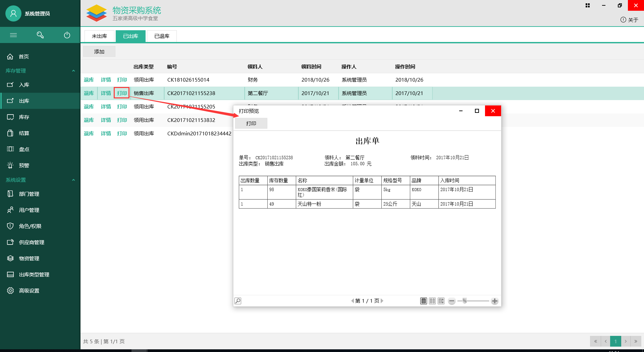Click the power logout icon

[67, 35]
